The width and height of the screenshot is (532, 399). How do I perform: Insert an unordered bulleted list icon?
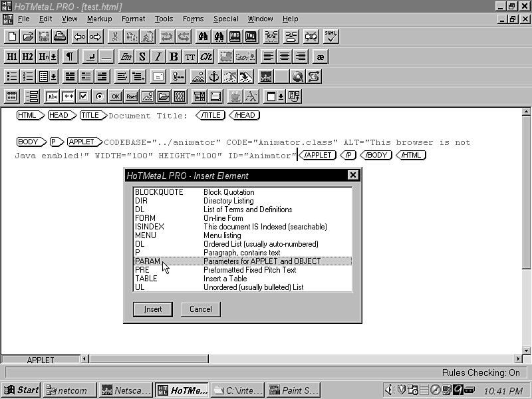click(12, 76)
